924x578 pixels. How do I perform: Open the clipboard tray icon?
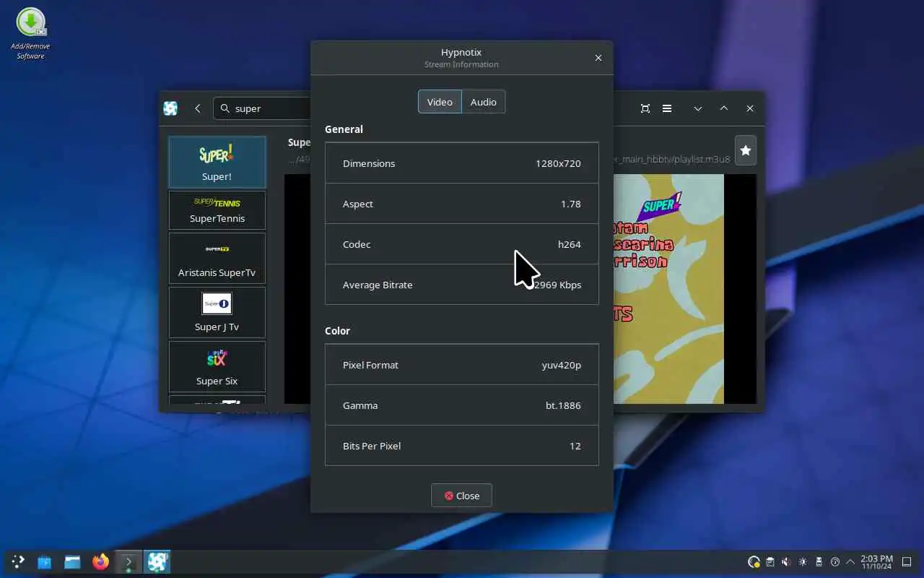(770, 561)
